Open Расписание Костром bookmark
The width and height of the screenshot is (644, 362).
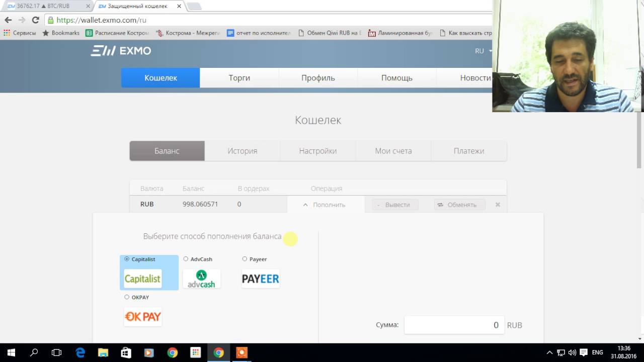tap(117, 33)
